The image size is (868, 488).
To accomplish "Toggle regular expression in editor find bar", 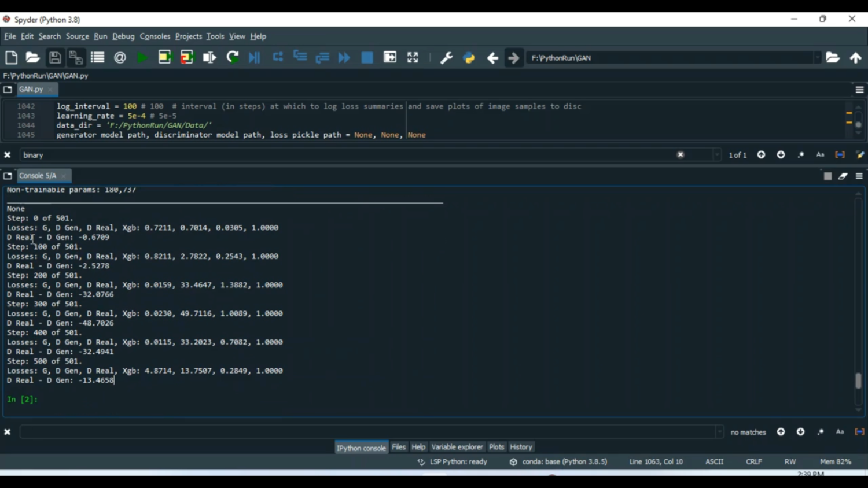I will click(x=801, y=155).
